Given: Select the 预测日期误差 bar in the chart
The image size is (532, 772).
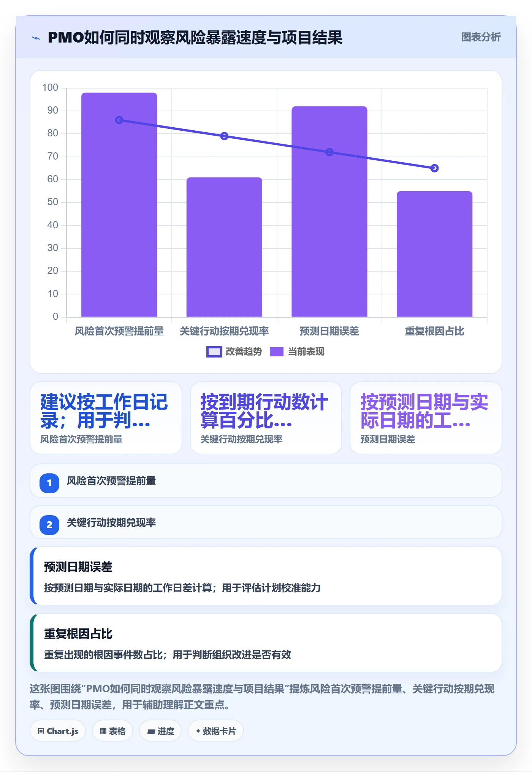Looking at the screenshot, I should (329, 212).
